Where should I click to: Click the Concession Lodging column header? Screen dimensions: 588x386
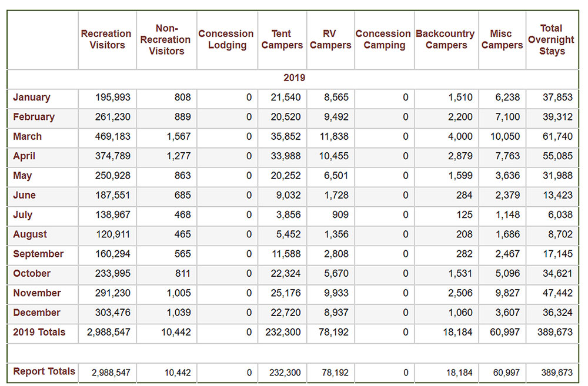(226, 40)
